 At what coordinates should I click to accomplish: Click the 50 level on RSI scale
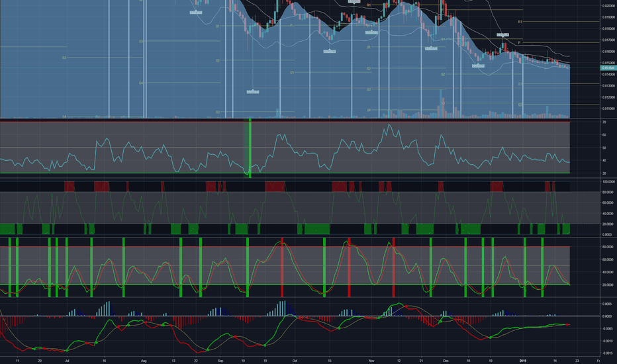click(604, 148)
